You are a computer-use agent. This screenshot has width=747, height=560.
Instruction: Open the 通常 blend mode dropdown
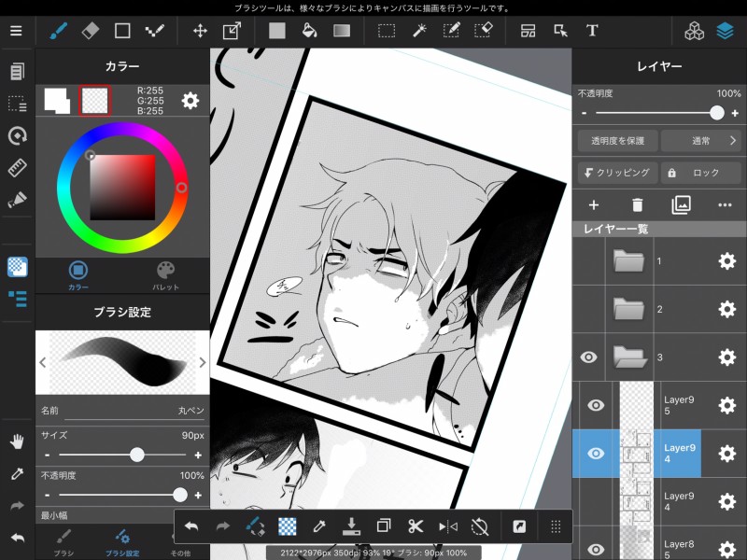click(x=701, y=141)
